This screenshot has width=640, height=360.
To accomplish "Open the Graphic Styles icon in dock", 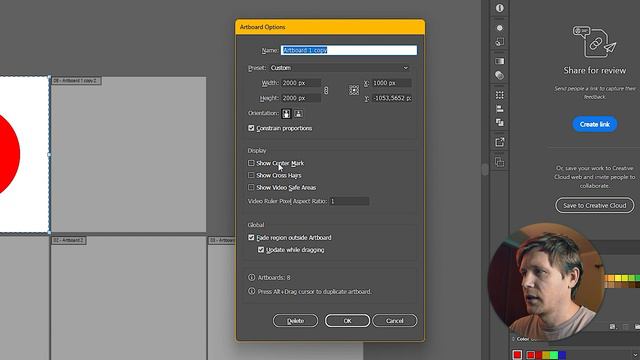I will pos(500,42).
